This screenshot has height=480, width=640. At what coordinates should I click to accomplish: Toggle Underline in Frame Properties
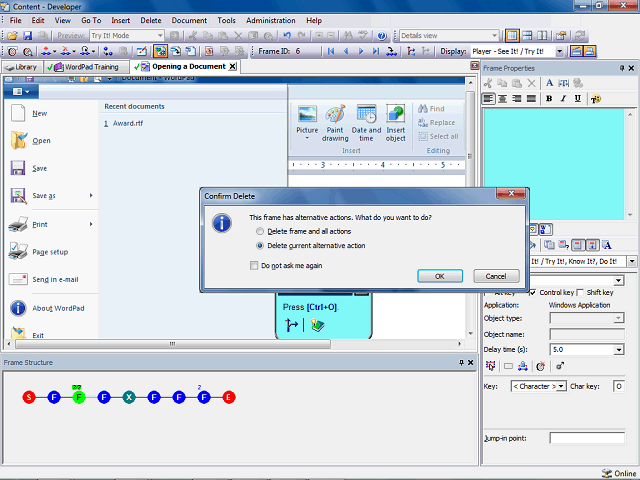[x=578, y=98]
